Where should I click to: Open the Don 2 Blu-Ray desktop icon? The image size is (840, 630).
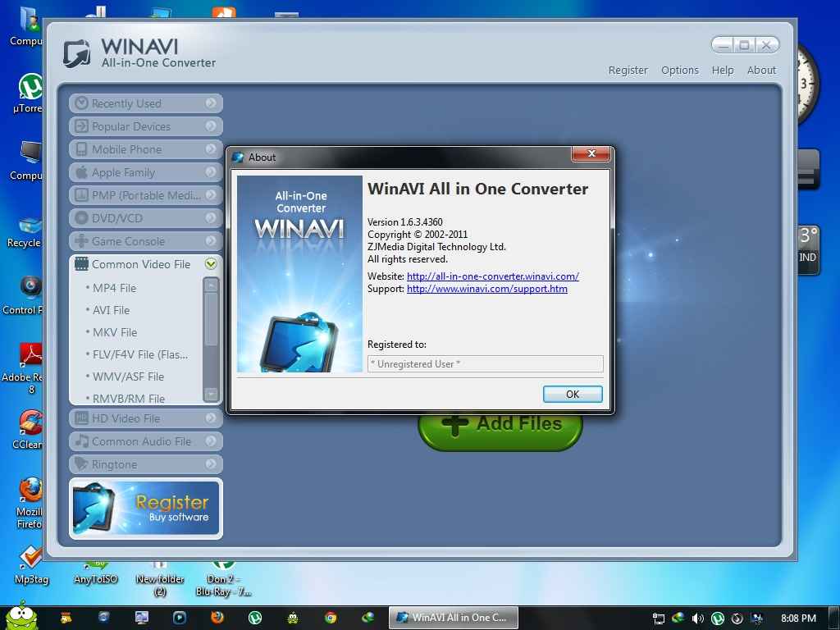coord(223,578)
